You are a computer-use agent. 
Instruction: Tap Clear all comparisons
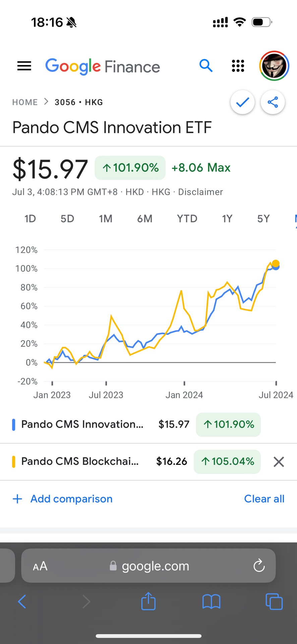coord(264,499)
